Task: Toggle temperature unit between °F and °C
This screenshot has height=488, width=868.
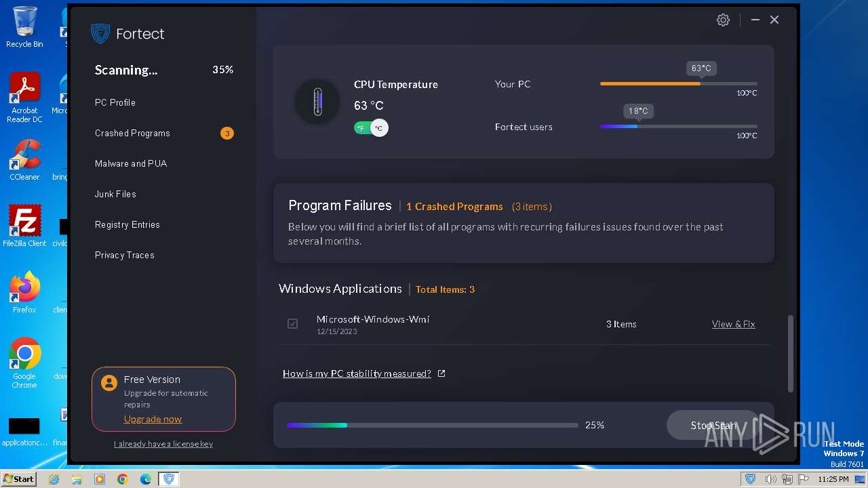Action: coord(371,128)
